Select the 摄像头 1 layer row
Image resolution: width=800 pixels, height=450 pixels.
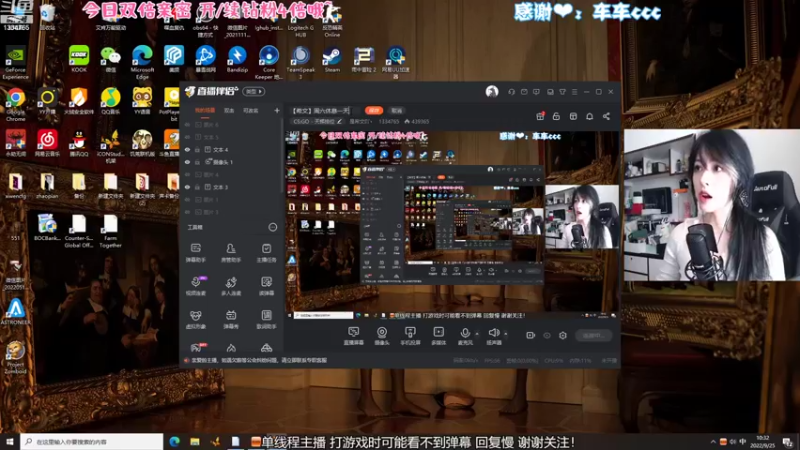pyautogui.click(x=231, y=162)
